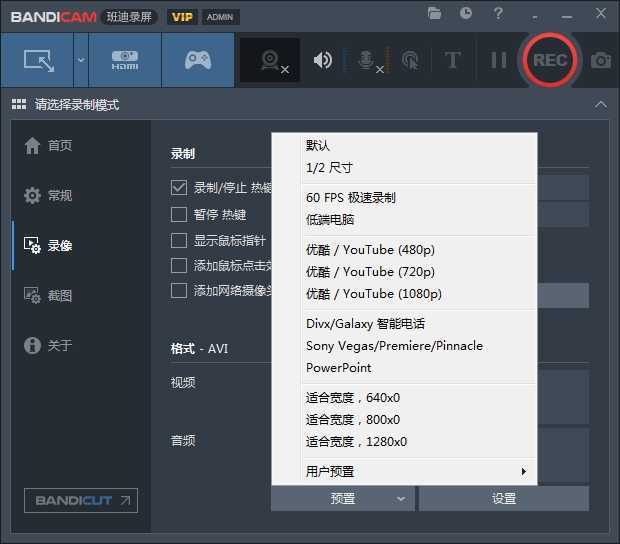Enable 添加鼠标点击效果 checkbox

(179, 265)
